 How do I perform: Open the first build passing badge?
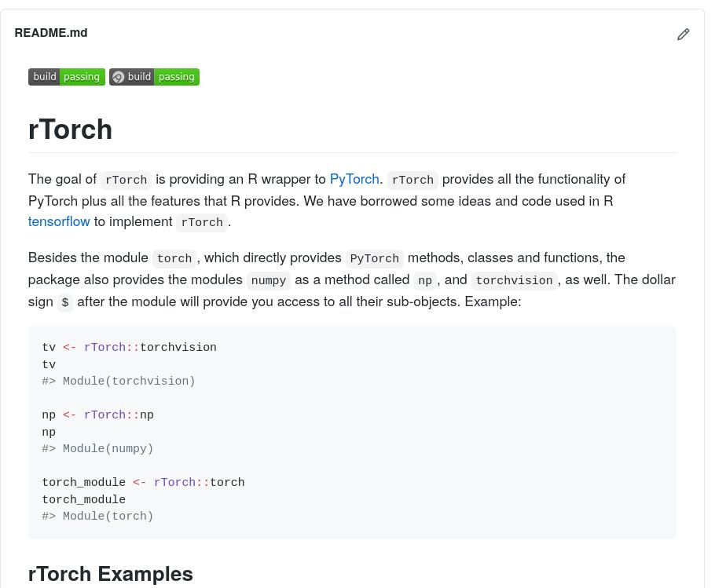click(67, 77)
